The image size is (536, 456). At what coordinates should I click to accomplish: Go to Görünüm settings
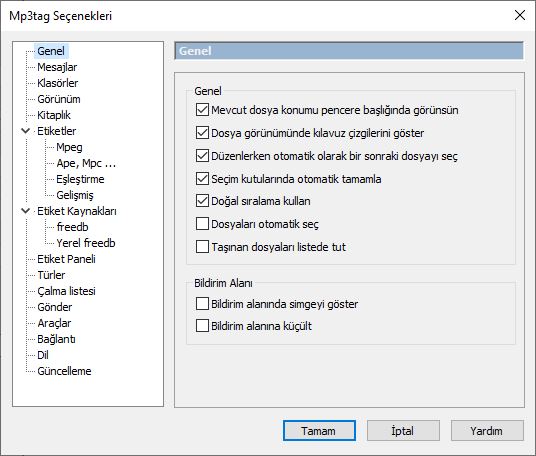coord(59,99)
